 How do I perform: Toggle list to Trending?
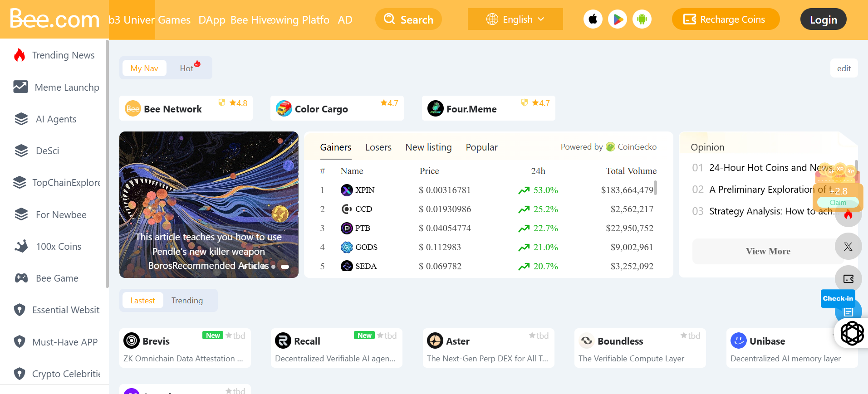point(187,301)
